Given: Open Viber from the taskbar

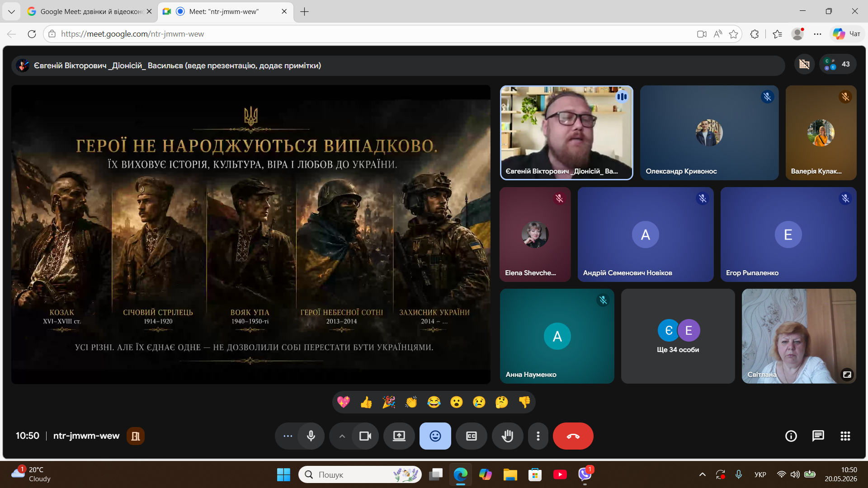Looking at the screenshot, I should tap(585, 474).
